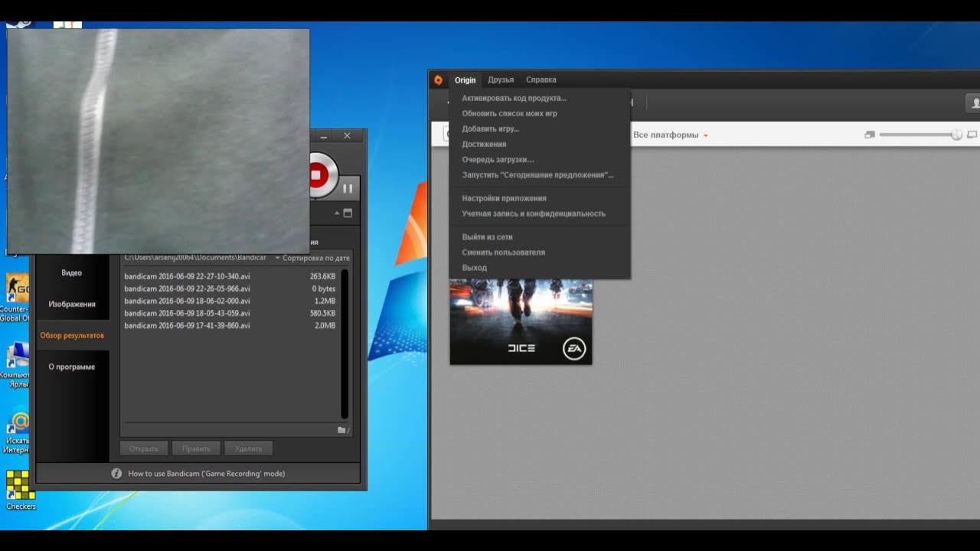The height and width of the screenshot is (551, 980).
Task: Open How to use Bandicam link
Action: click(x=206, y=474)
